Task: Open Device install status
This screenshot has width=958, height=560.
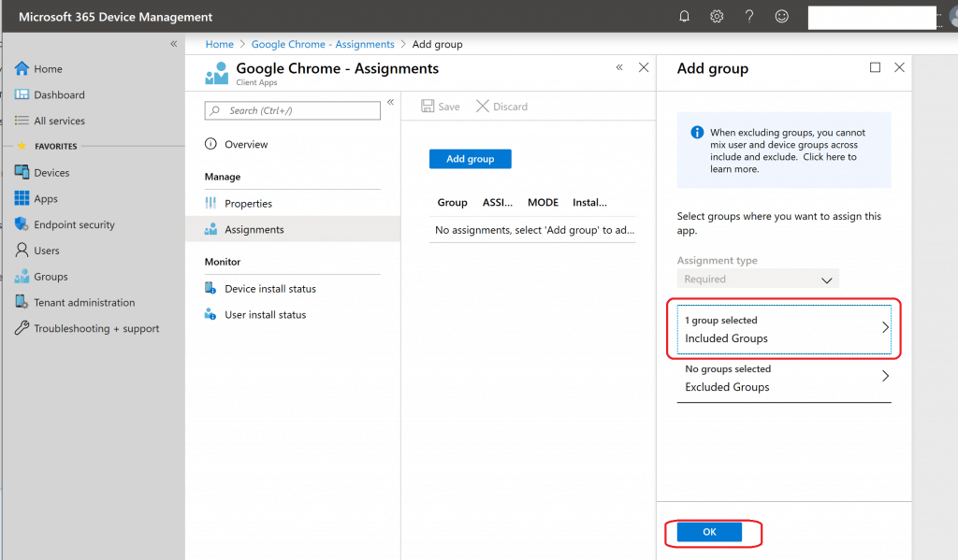Action: tap(270, 289)
